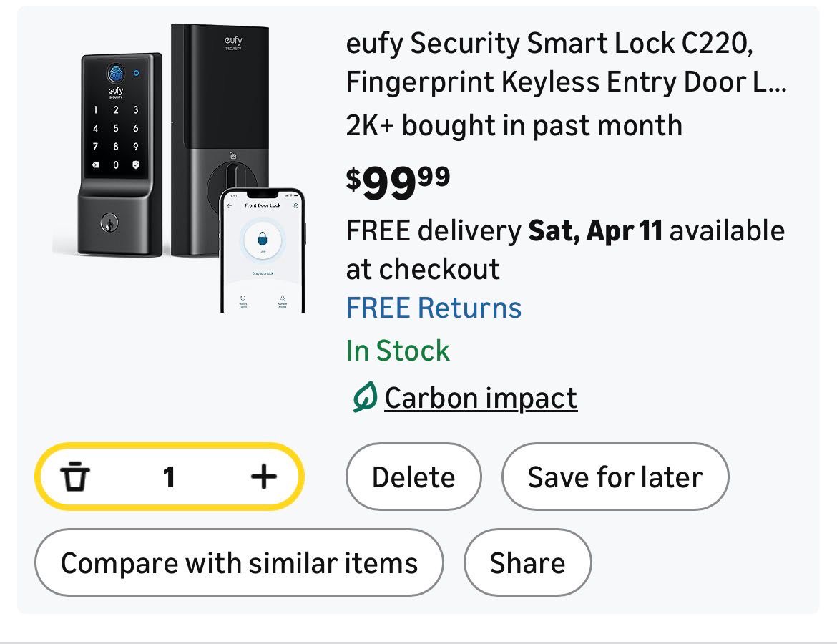This screenshot has height=644, width=837.
Task: Click the green leaf carbon icon
Action: (x=365, y=399)
